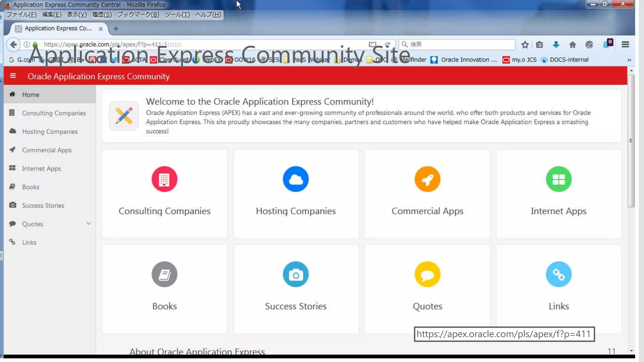Screen dimensions: 644x362
Task: Open the my.o JCS bookmark
Action: coord(519,60)
